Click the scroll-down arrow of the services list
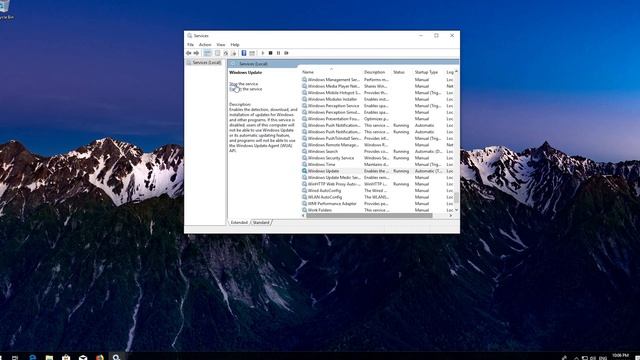This screenshot has height=360, width=640. click(x=456, y=210)
